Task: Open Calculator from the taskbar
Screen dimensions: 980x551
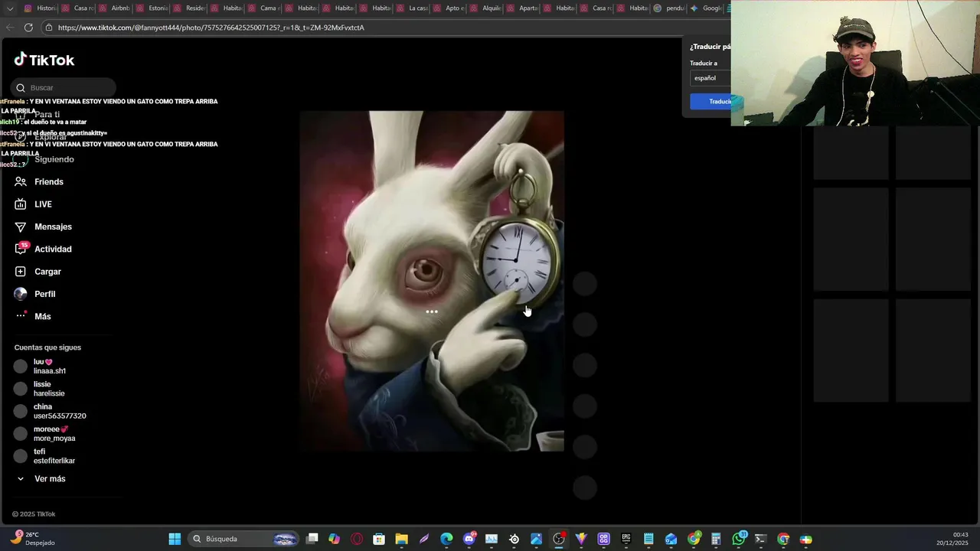Action: click(716, 539)
